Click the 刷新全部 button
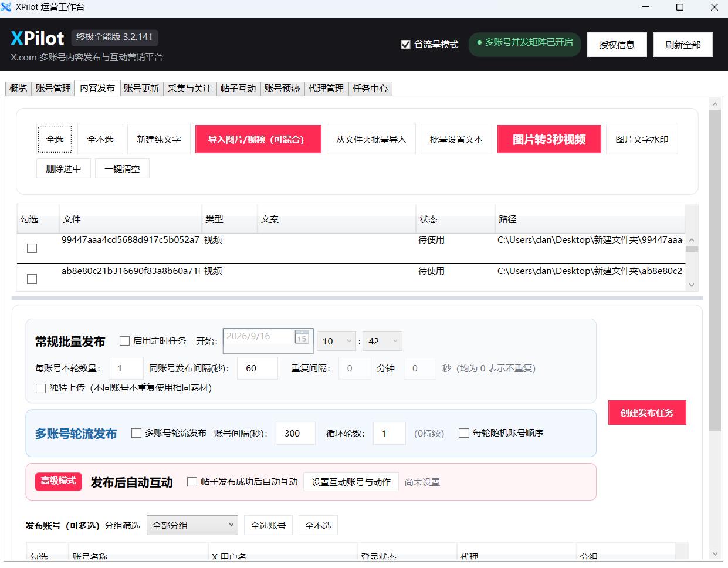Screen dimensions: 728x568 pos(683,45)
